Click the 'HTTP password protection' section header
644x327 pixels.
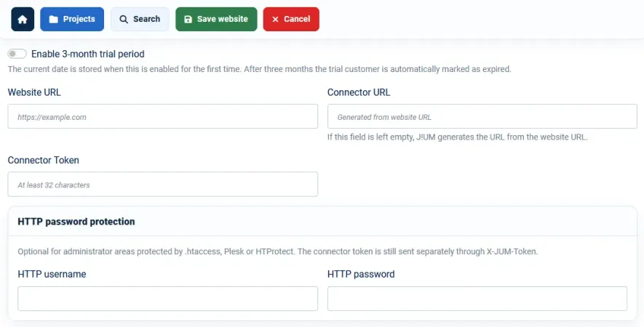76,222
